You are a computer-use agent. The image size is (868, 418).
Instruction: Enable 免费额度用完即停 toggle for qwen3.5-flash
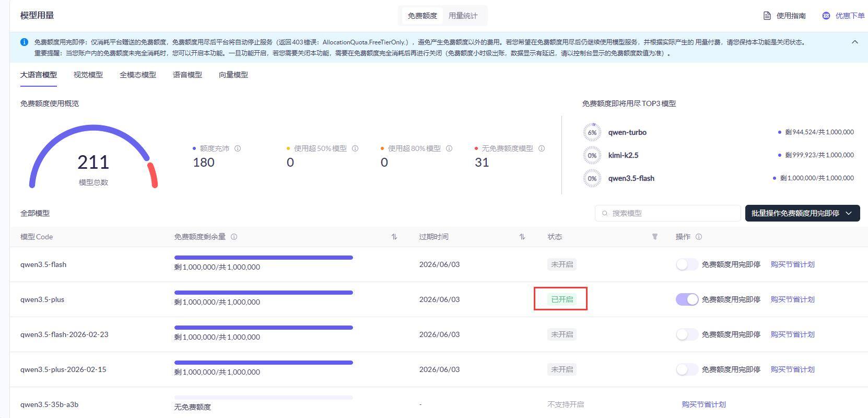tap(687, 264)
